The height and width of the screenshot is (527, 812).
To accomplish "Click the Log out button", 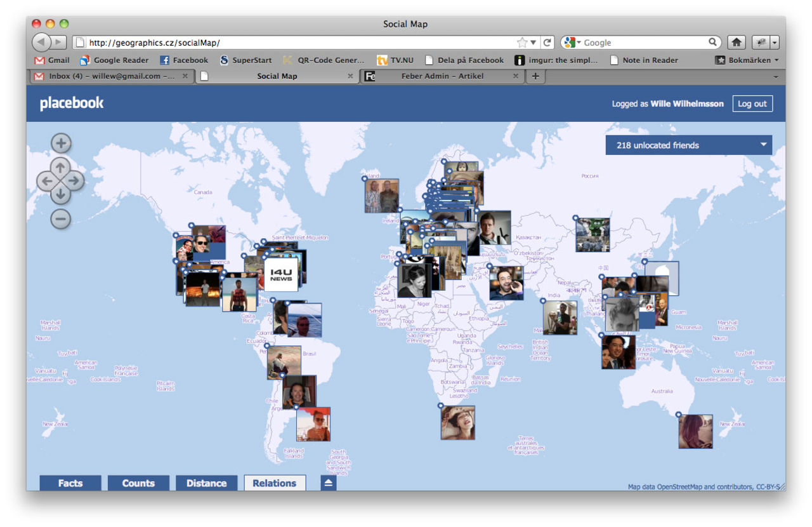I will coord(752,103).
